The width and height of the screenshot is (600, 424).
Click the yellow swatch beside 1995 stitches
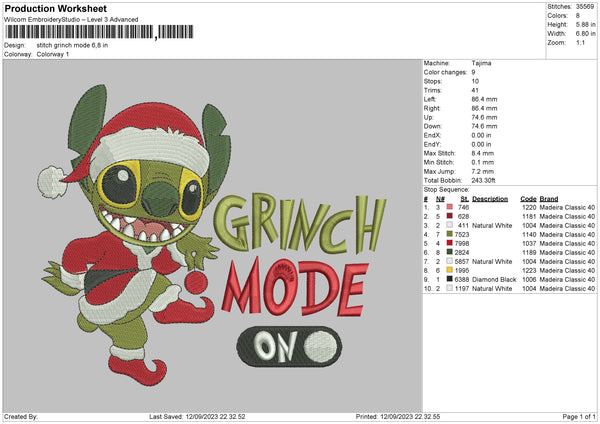pos(450,270)
